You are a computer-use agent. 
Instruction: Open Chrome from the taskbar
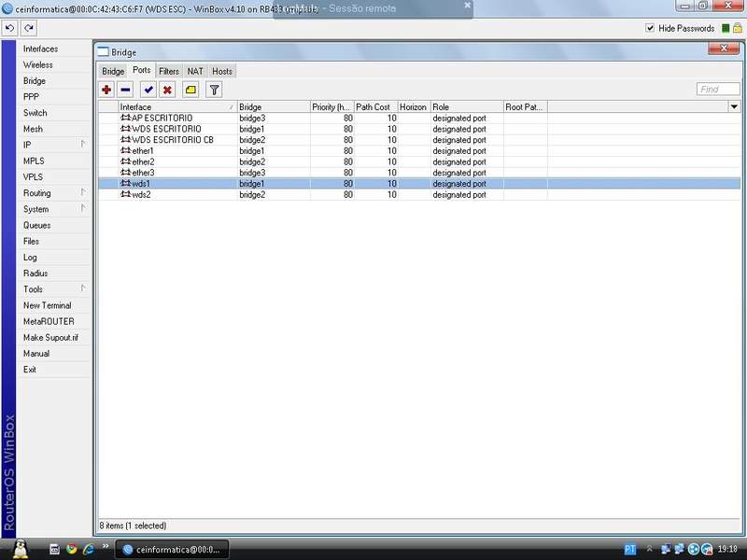click(x=72, y=549)
